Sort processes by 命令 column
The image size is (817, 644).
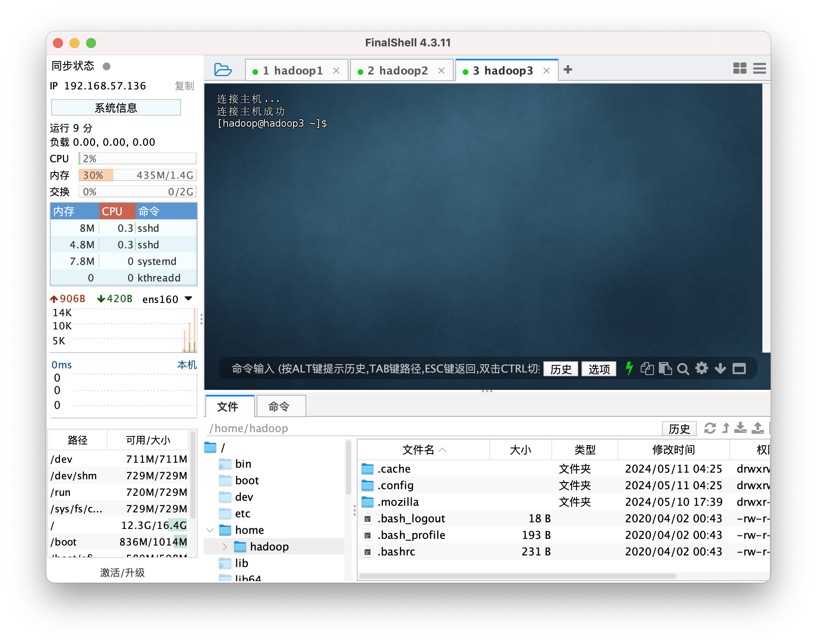pos(166,211)
